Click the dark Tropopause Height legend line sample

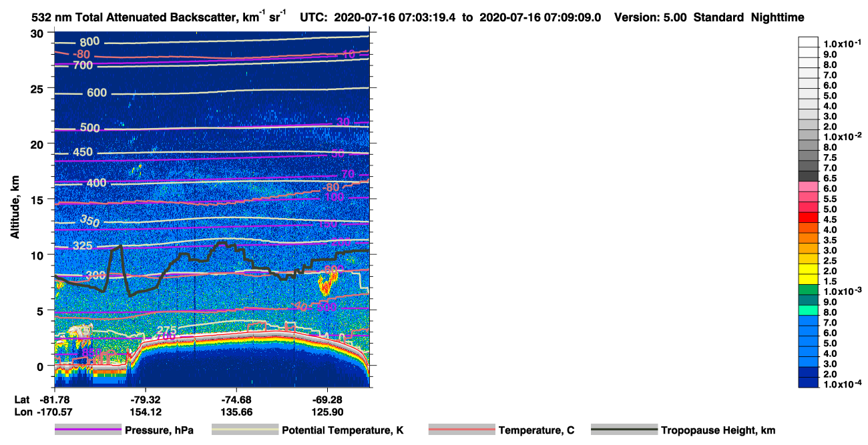(x=624, y=430)
